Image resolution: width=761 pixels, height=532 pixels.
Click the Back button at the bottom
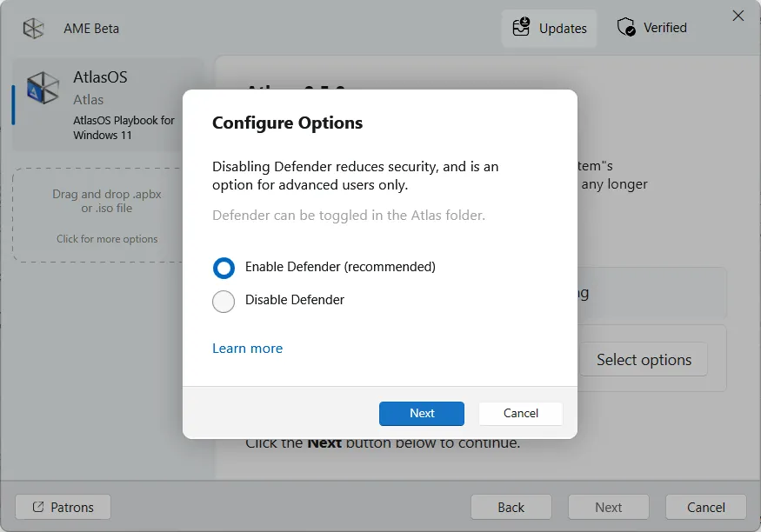coord(511,507)
